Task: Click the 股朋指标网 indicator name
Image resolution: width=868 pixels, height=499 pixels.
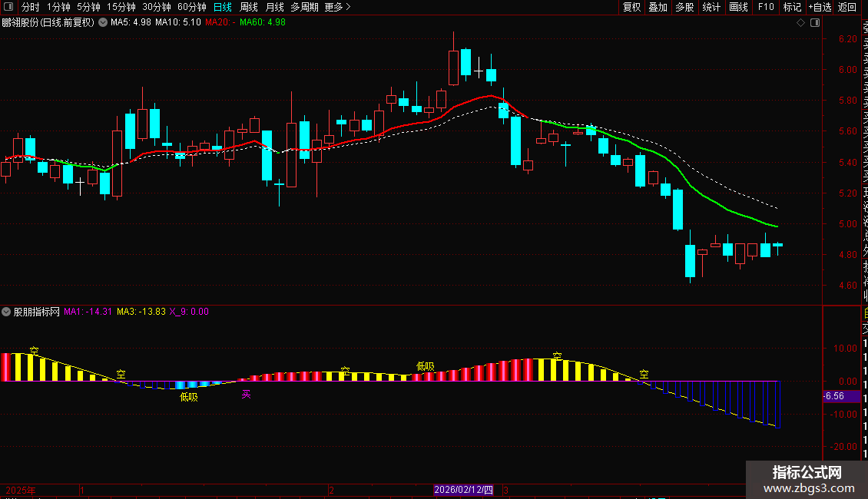Action: [37, 312]
